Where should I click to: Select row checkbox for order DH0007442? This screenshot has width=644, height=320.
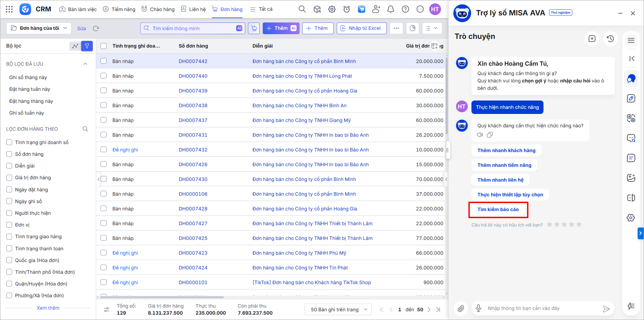coord(104,61)
